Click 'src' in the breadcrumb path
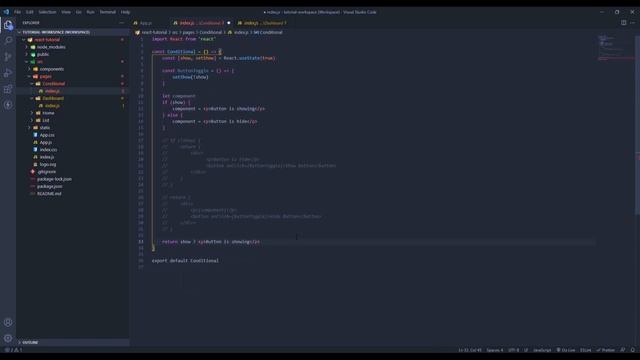The image size is (640, 360). pos(175,32)
